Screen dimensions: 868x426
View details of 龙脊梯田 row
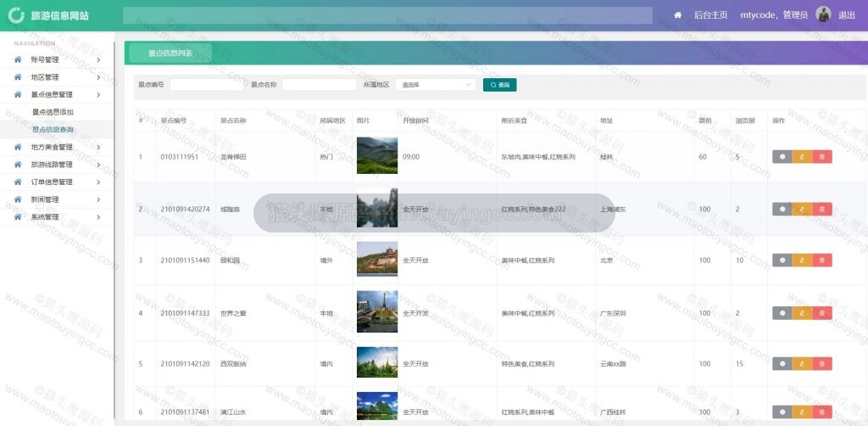(x=782, y=157)
